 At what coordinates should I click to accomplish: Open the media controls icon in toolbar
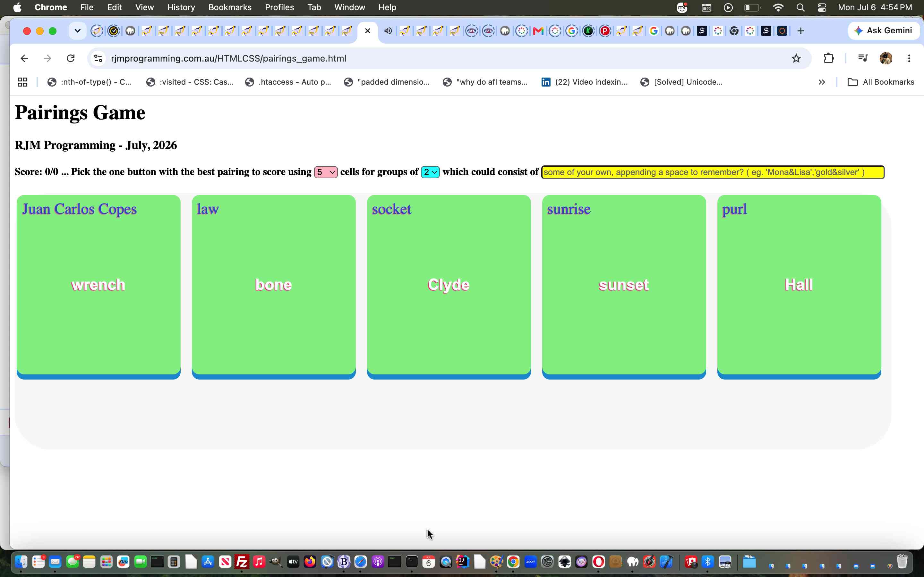863,58
